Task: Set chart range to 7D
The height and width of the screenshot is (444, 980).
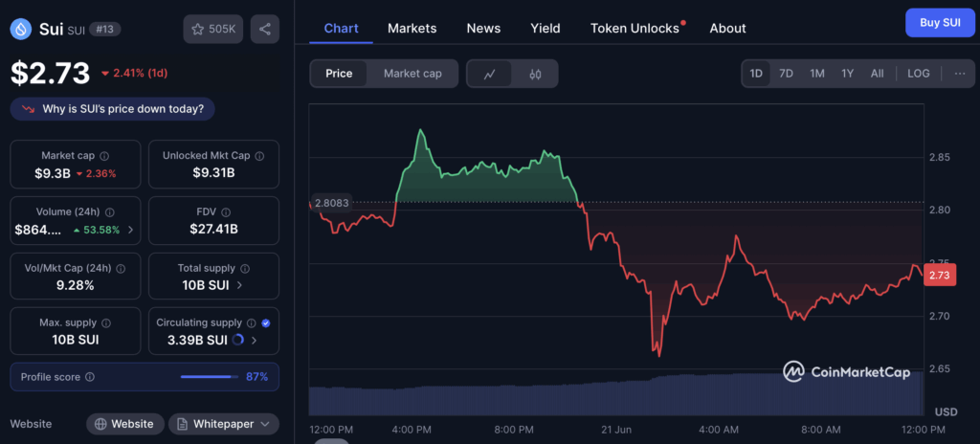Action: (x=787, y=73)
